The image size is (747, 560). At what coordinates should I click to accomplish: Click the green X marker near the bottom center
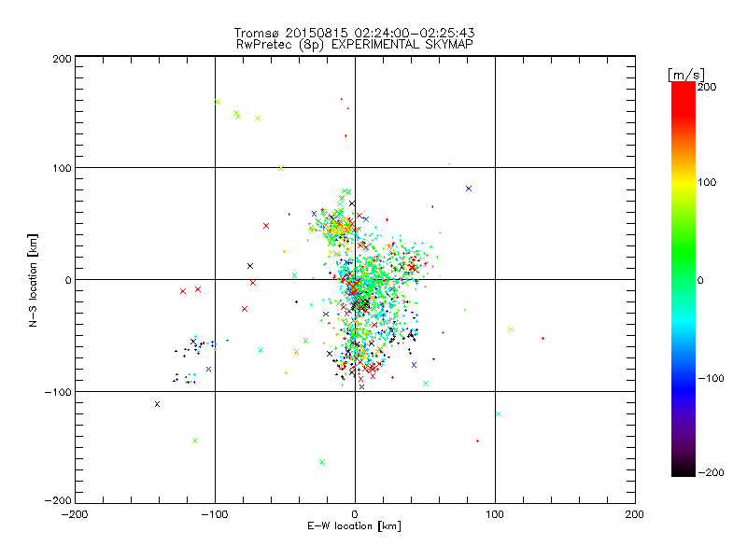[322, 462]
